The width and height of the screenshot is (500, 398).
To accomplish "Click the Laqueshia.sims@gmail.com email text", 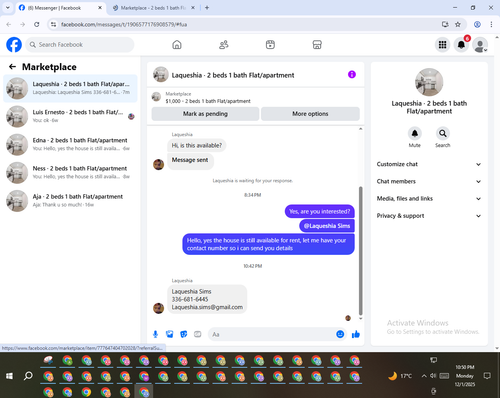I will click(x=207, y=307).
